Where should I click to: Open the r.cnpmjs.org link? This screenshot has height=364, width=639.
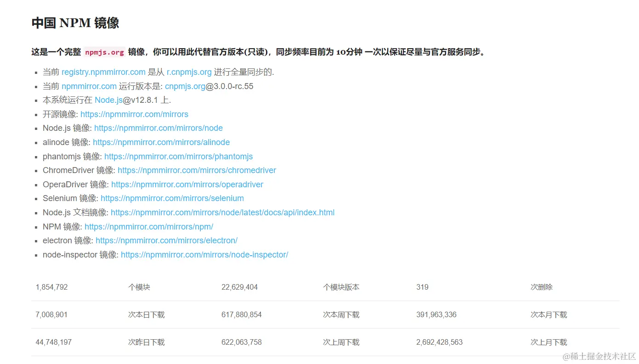(189, 72)
